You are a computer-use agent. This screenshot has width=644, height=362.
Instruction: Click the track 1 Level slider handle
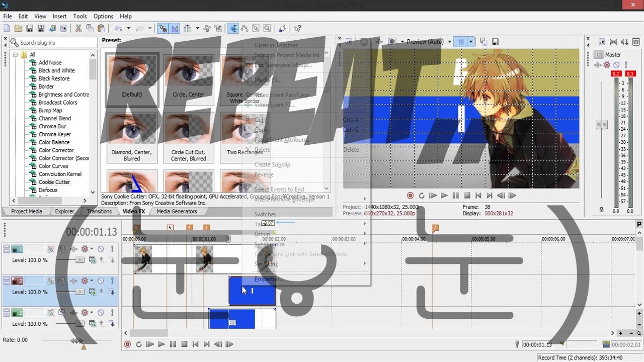[x=79, y=260]
